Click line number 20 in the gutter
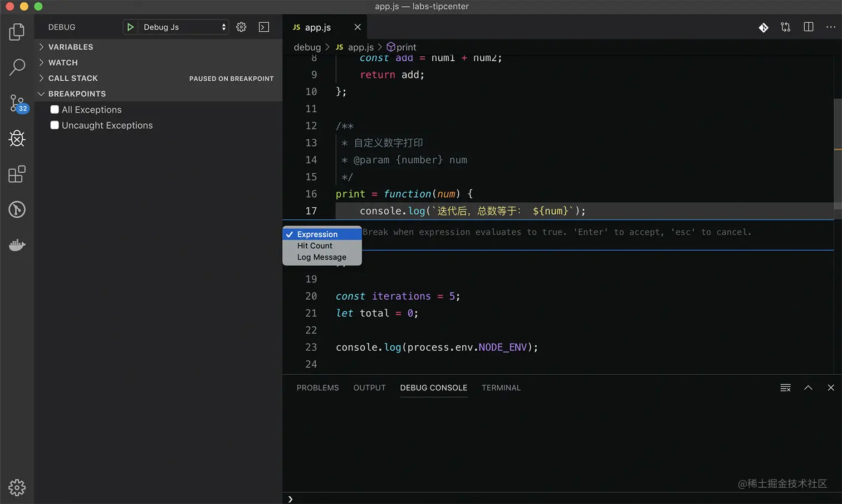 (311, 296)
